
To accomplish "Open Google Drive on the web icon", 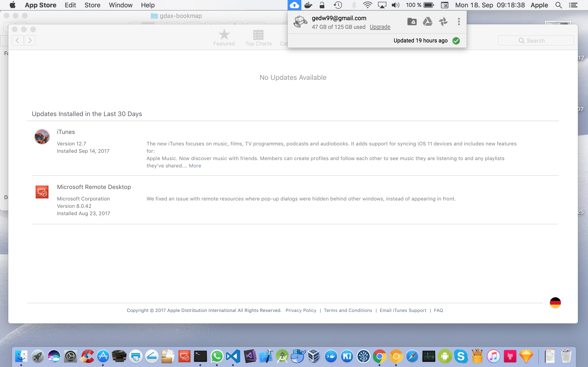I will [x=427, y=22].
